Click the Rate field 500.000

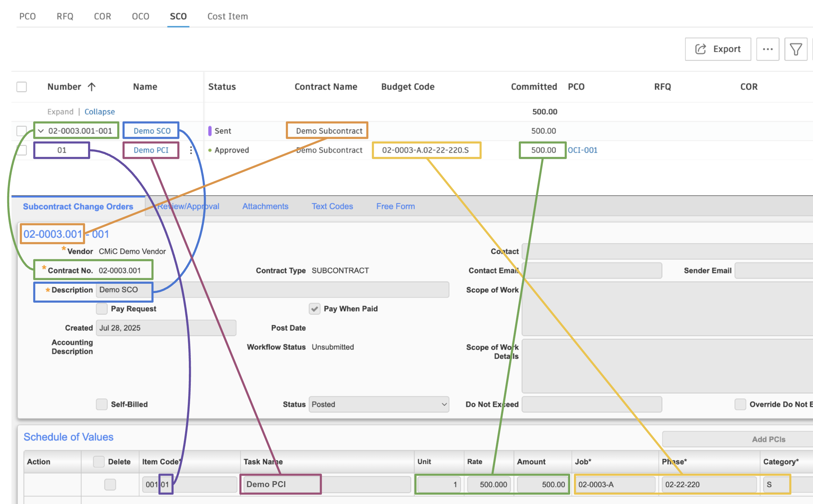(489, 484)
